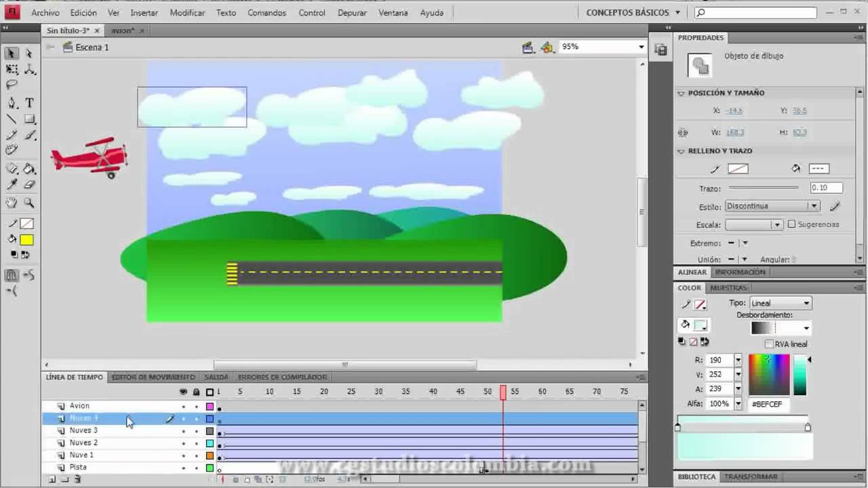The width and height of the screenshot is (868, 488).
Task: Select the Eraser tool
Action: tap(29, 184)
